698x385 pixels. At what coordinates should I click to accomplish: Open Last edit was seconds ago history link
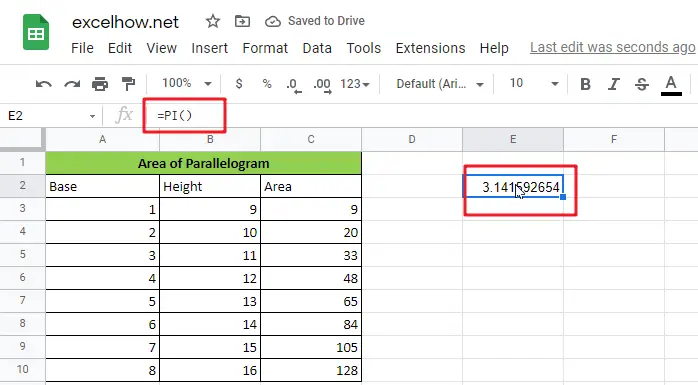point(613,47)
